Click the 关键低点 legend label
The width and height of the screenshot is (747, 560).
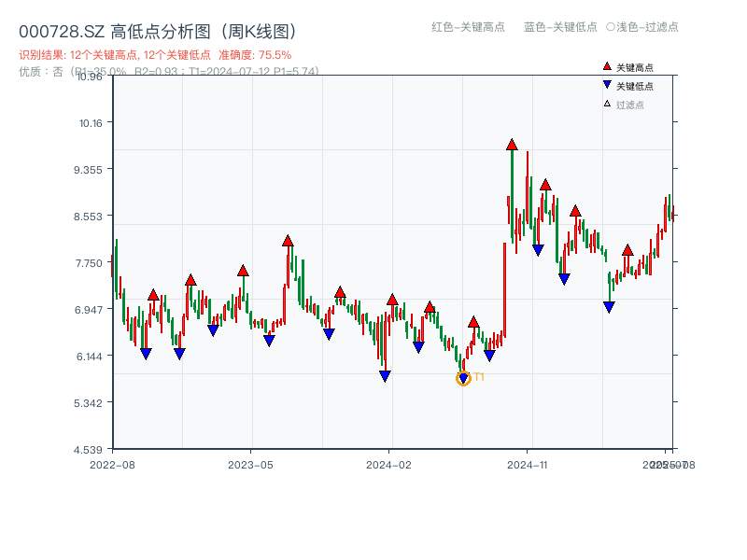pos(635,86)
